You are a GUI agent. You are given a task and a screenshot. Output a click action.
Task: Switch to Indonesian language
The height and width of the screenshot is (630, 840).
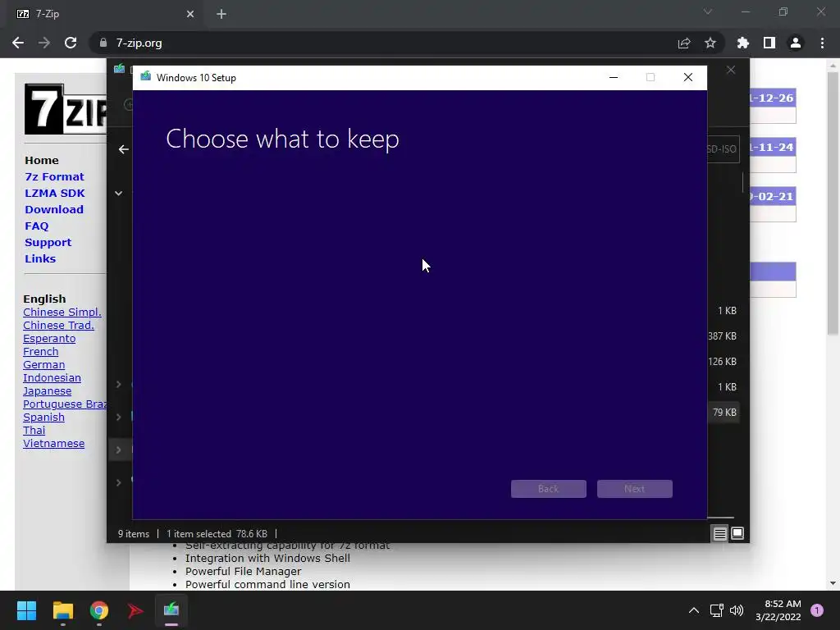[x=52, y=377]
